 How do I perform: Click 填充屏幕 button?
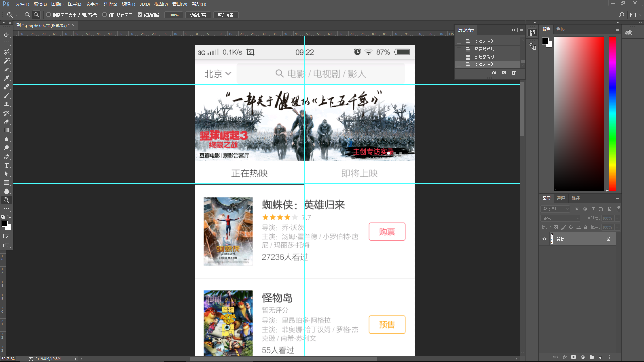(x=226, y=15)
